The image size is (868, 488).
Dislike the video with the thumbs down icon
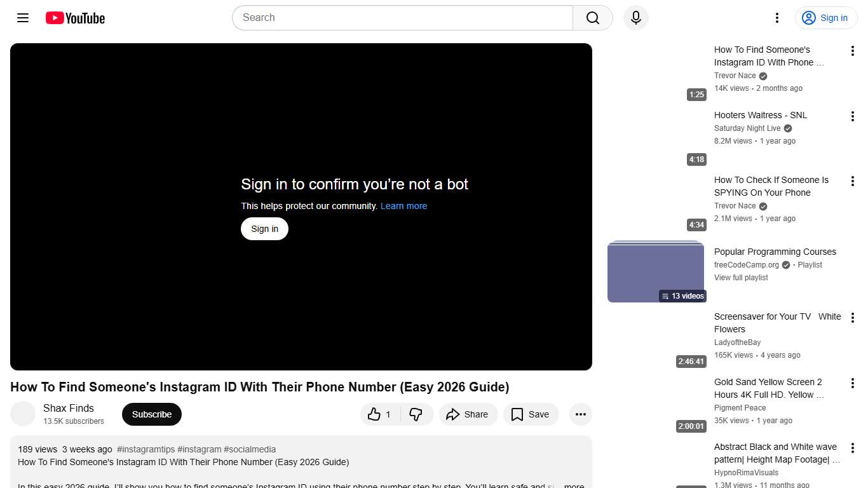point(417,414)
